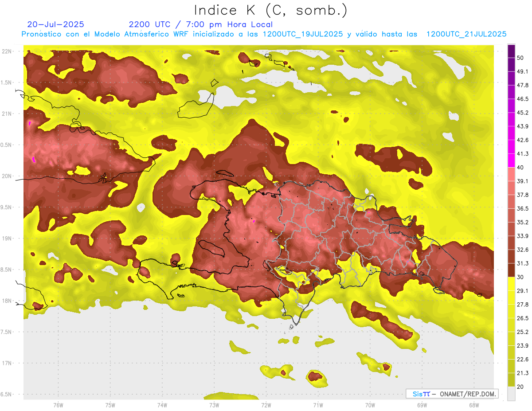Click the '46.5' color scale label
532x411 pixels.
click(523, 99)
